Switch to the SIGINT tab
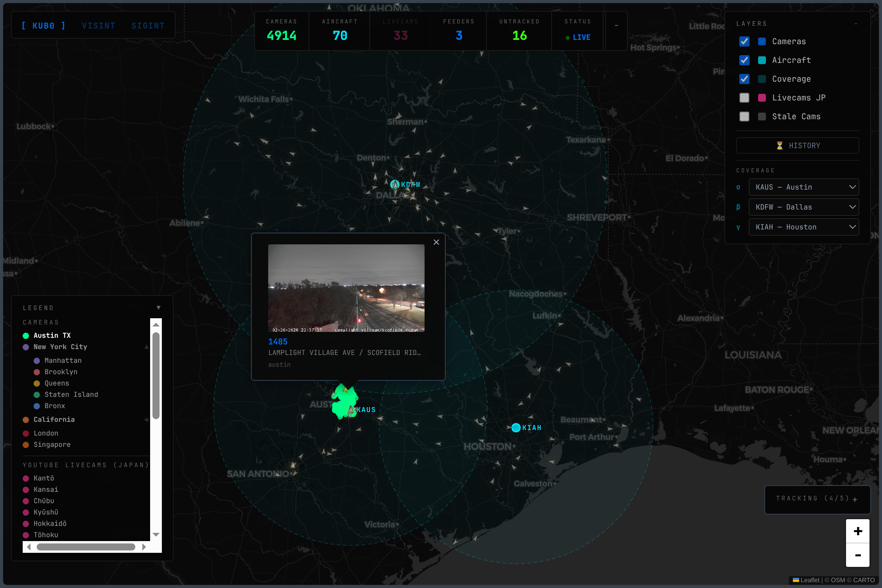Viewport: 882px width, 588px height. (x=148, y=26)
